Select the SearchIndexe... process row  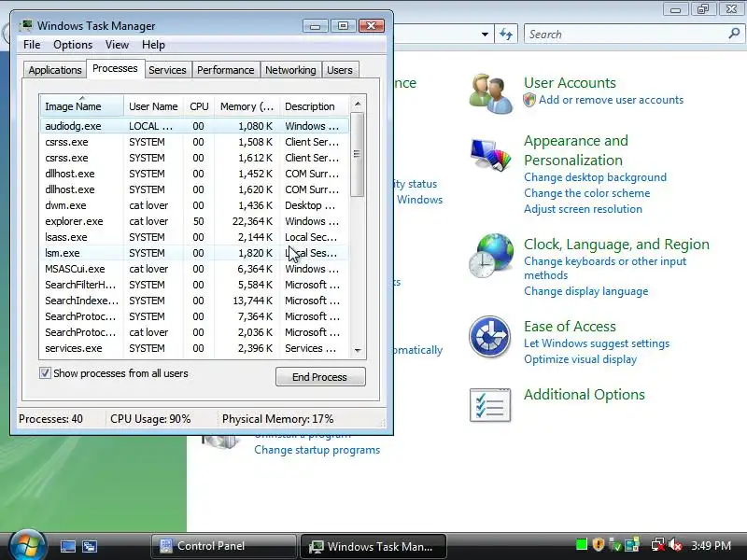pyautogui.click(x=194, y=301)
